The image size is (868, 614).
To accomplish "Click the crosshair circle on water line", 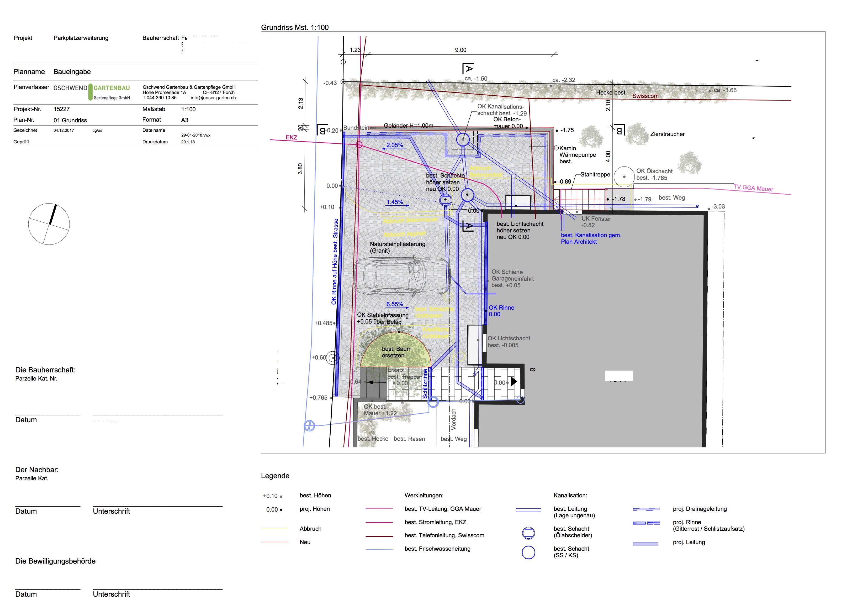I will pyautogui.click(x=309, y=426).
